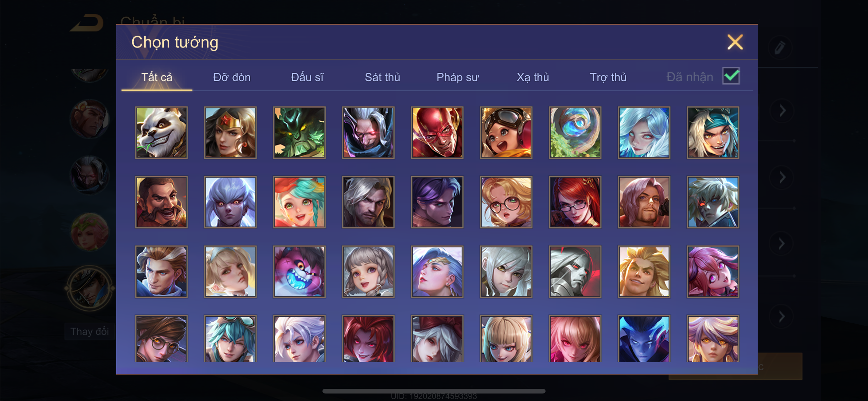The image size is (868, 401).
Task: Pick the blonde girl with round glasses
Action: (506, 202)
